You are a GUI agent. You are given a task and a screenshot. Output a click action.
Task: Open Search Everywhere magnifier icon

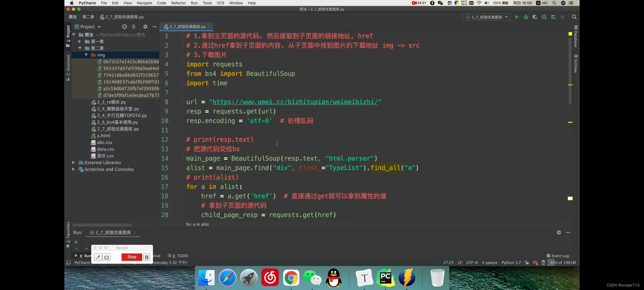574,17
